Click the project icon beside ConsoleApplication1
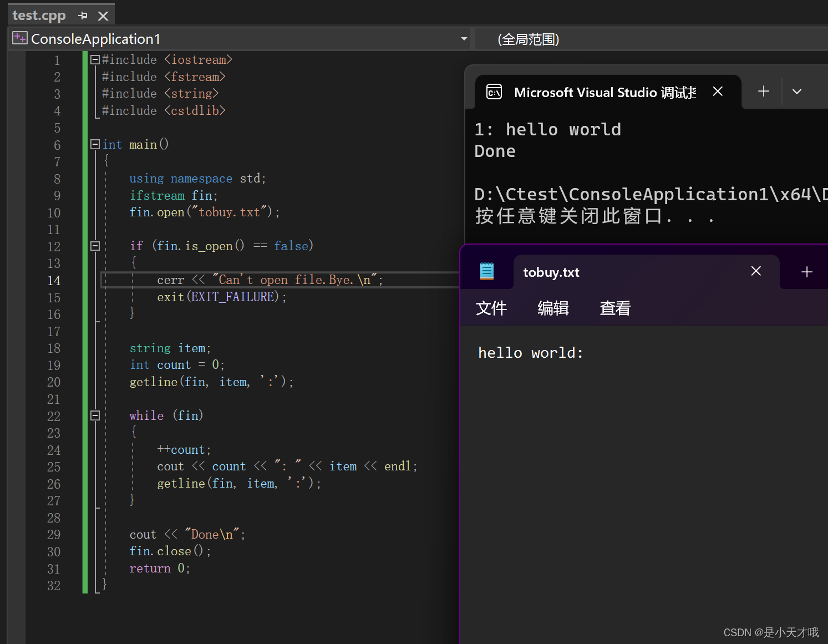This screenshot has height=644, width=828. tap(19, 38)
